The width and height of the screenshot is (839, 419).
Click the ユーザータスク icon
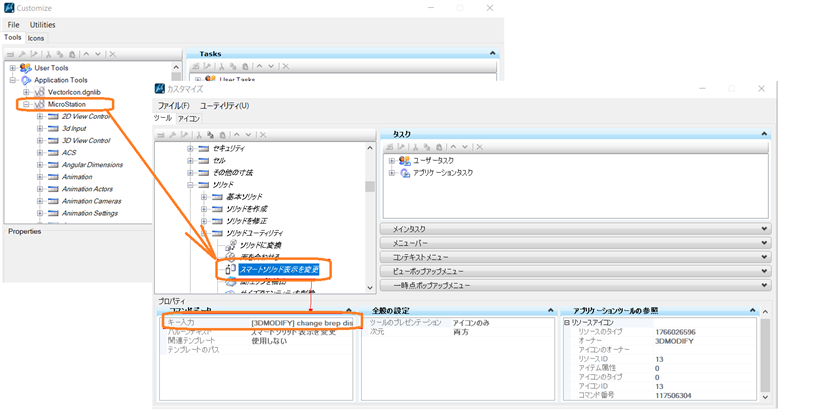405,161
